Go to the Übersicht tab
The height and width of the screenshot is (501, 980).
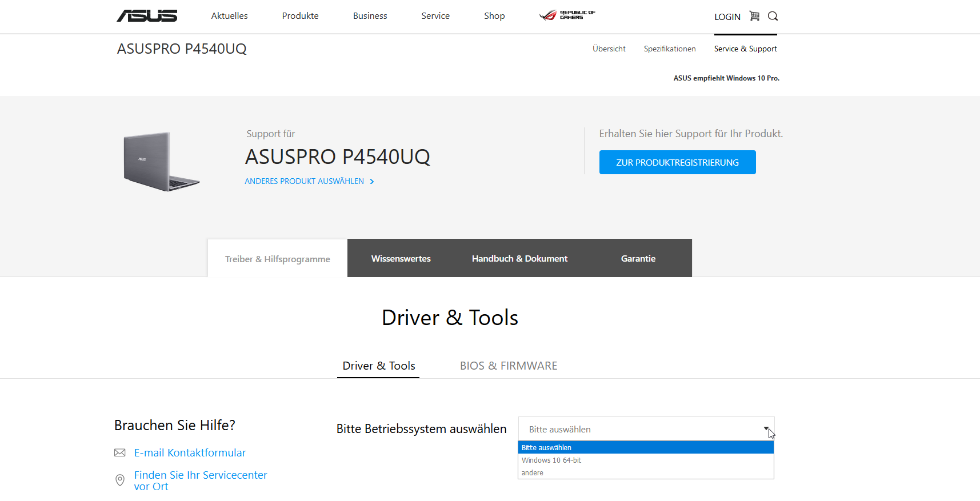(x=609, y=49)
